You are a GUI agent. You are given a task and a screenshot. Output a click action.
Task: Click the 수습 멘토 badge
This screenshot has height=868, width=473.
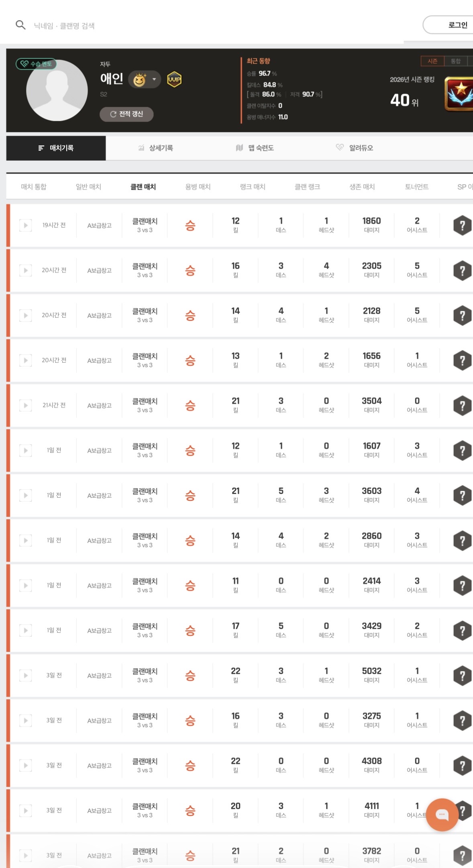point(36,64)
